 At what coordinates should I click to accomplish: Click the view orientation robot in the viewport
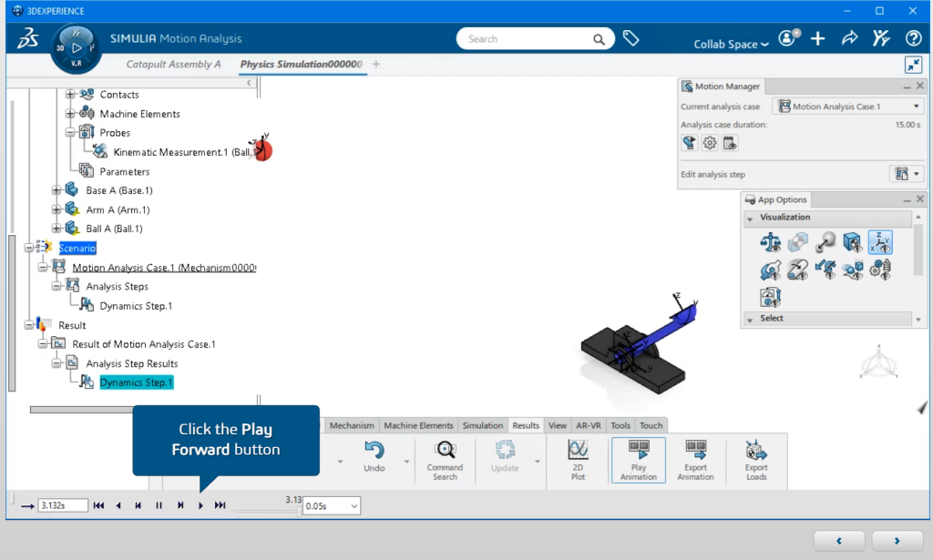pyautogui.click(x=879, y=362)
